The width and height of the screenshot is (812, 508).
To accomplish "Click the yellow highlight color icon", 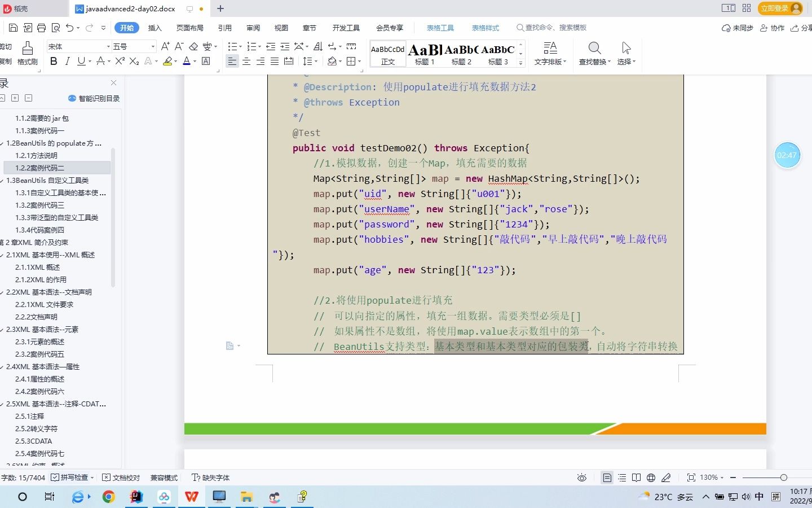I will coord(167,61).
